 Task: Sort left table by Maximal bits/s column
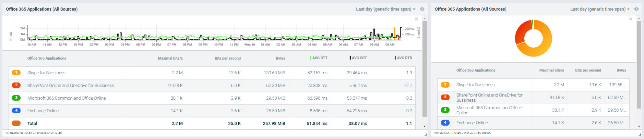click(170, 58)
